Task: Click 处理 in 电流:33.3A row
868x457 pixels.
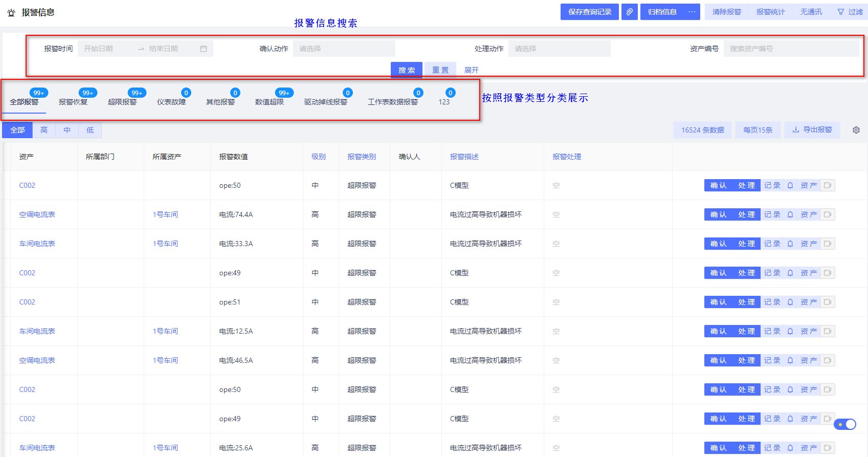Action: (747, 244)
